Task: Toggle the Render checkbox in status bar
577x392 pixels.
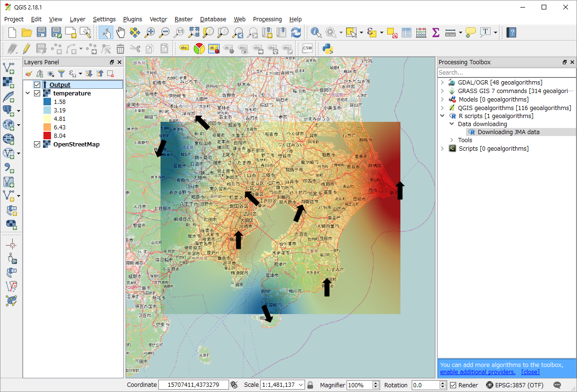Action: click(453, 385)
